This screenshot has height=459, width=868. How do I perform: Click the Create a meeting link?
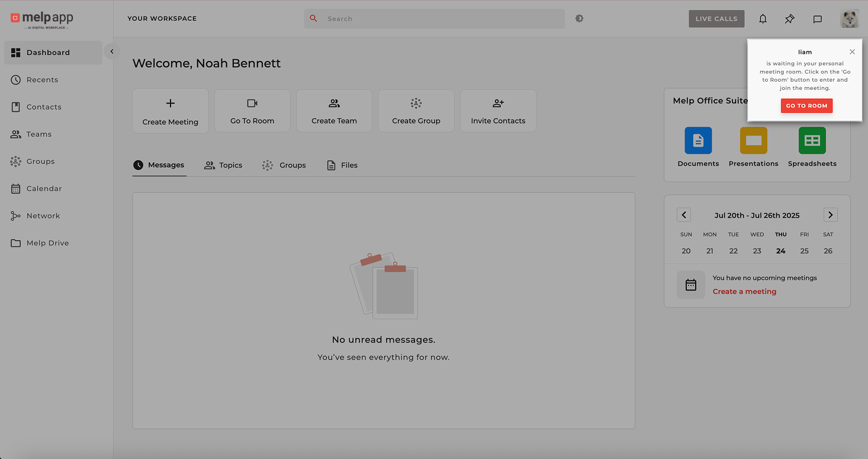click(744, 292)
